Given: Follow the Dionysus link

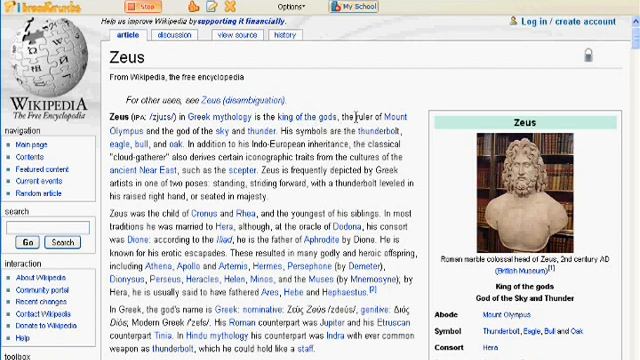Looking at the screenshot, I should (127, 279).
